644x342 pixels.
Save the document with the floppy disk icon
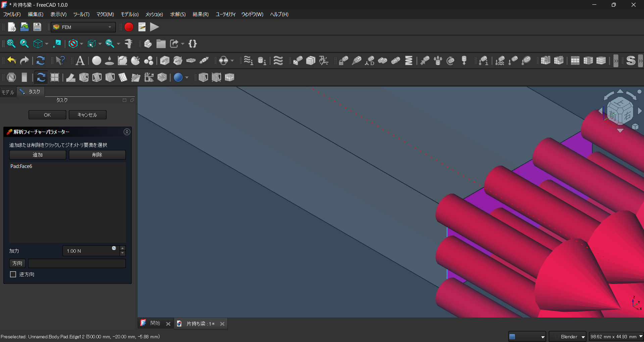tap(37, 27)
